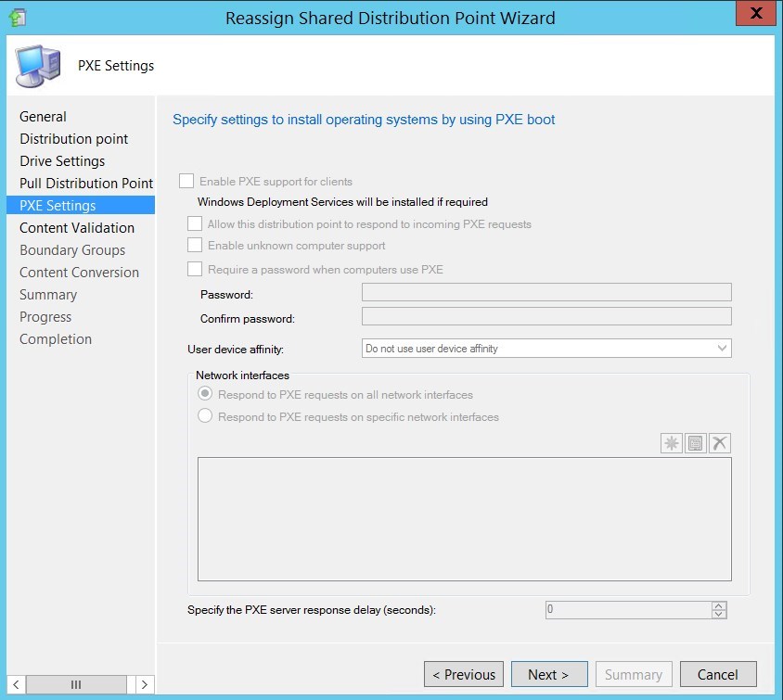Click the PXE Settings computer icon in header
This screenshot has height=700, width=783.
click(x=36, y=65)
